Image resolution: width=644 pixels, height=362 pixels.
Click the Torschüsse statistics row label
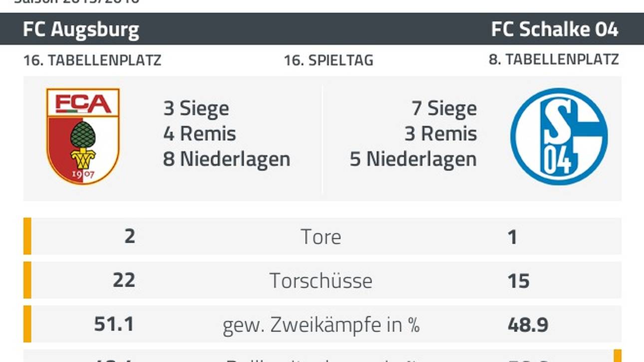point(321,281)
